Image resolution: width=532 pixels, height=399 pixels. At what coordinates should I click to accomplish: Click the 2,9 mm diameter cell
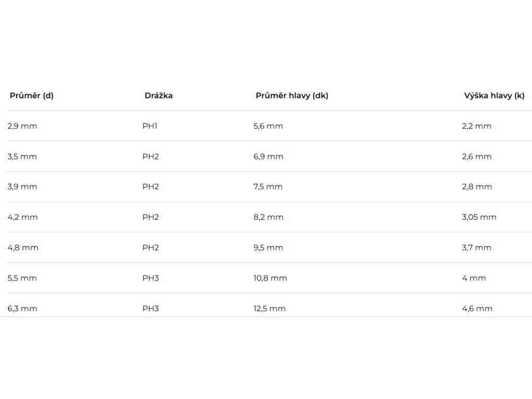(x=22, y=126)
